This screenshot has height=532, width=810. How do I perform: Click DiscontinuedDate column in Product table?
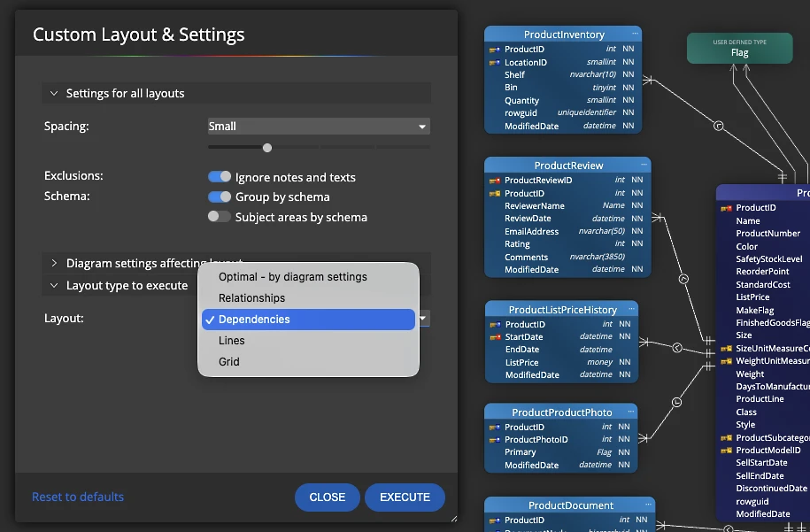771,489
